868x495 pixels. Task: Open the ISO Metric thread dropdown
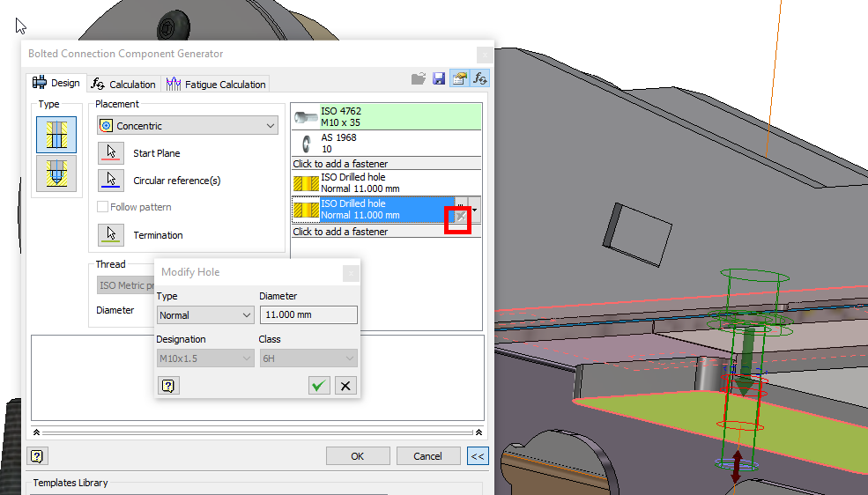point(126,285)
